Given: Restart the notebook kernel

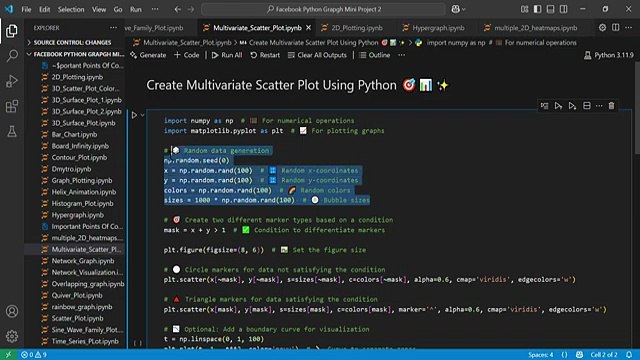Looking at the screenshot, I should point(265,55).
